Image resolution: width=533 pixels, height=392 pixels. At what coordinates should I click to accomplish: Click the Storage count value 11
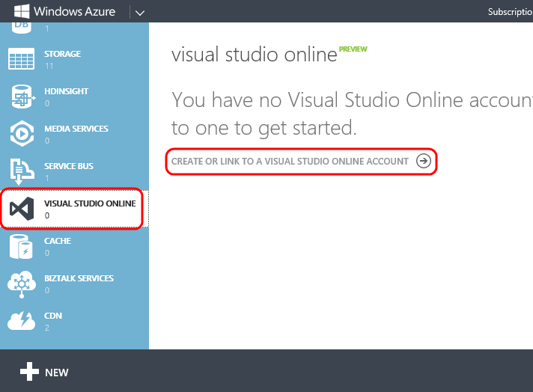pos(49,66)
